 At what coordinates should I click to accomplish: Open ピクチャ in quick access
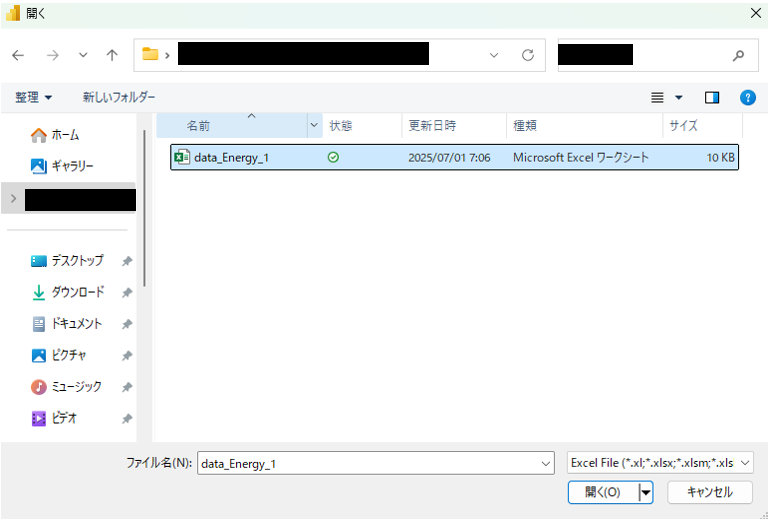58,355
